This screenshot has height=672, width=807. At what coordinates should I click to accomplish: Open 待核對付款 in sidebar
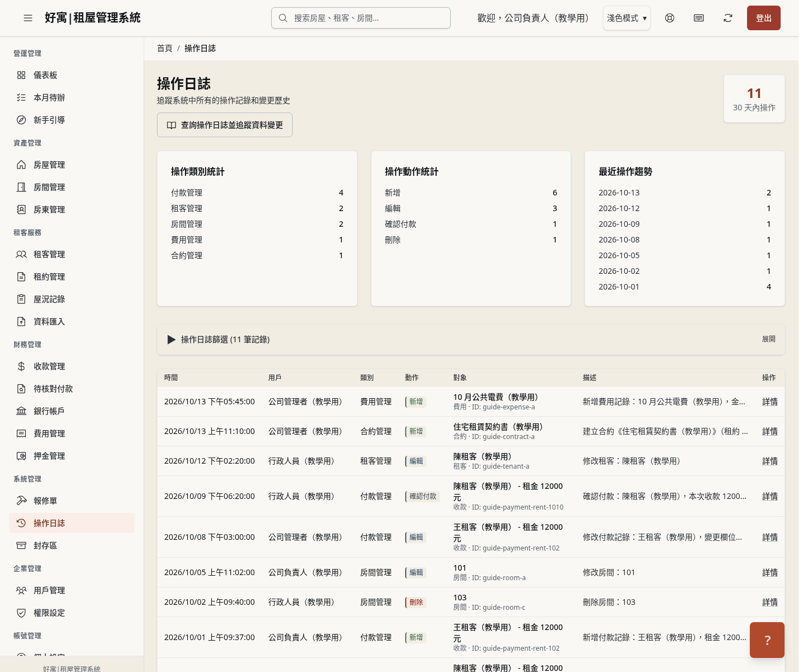pos(72,389)
